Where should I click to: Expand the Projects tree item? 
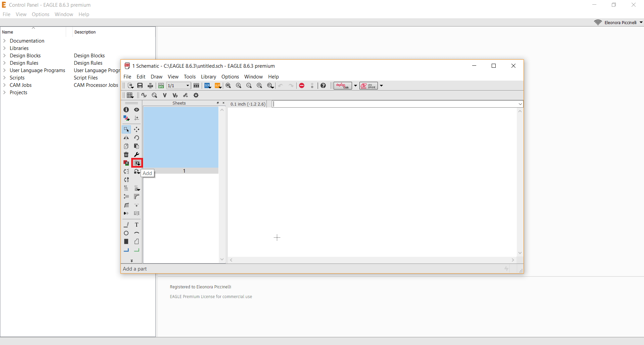click(5, 93)
